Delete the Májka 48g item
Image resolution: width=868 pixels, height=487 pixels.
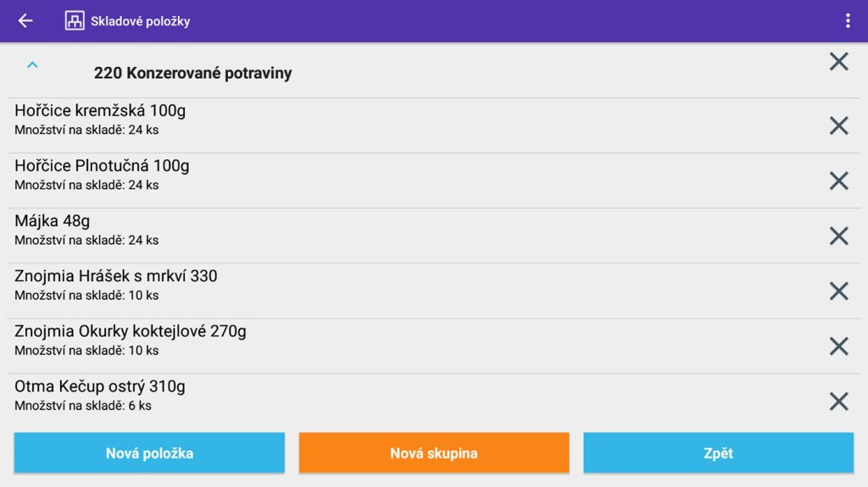pyautogui.click(x=838, y=235)
